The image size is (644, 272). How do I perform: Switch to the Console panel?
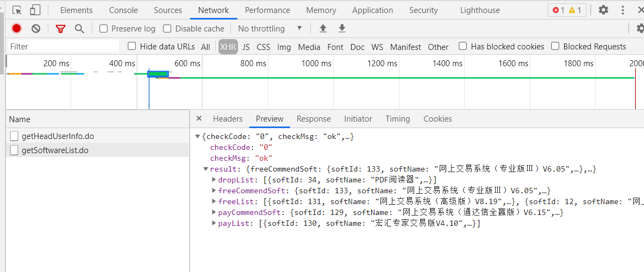pyautogui.click(x=123, y=10)
